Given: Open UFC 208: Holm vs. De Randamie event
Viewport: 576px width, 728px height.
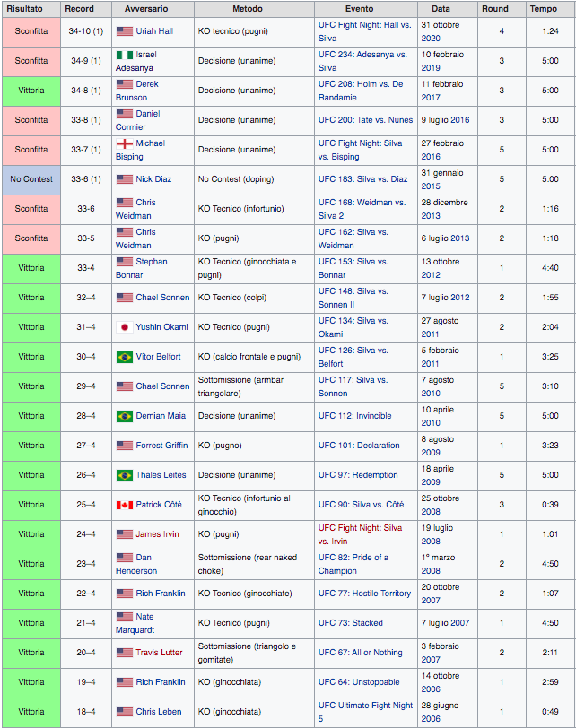Looking at the screenshot, I should pos(361,91).
